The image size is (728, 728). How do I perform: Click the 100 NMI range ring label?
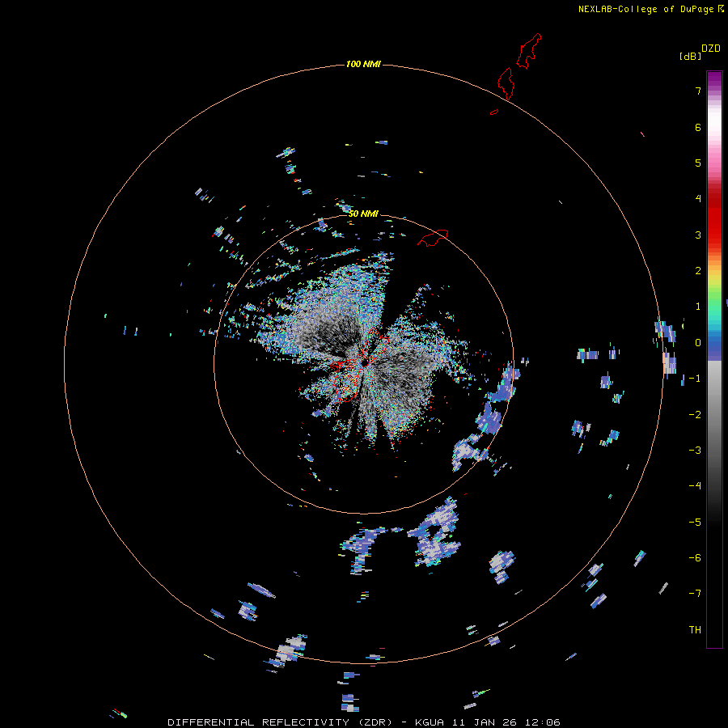point(363,64)
